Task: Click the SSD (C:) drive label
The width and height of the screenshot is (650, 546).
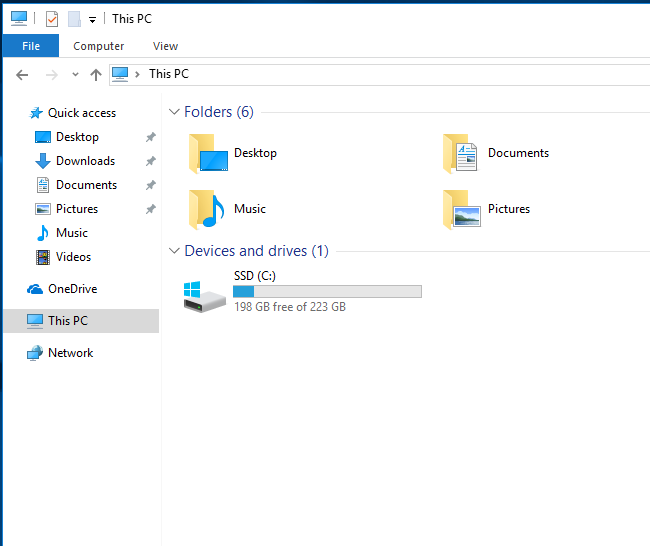Action: tap(255, 276)
